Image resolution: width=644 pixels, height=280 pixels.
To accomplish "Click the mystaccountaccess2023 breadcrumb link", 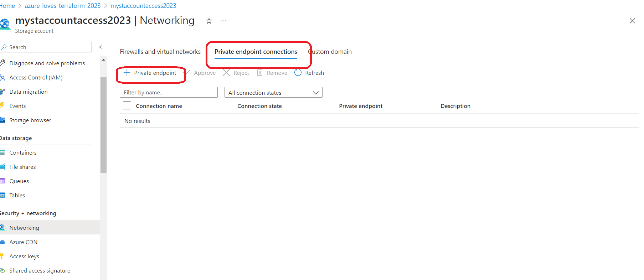I will [x=143, y=6].
